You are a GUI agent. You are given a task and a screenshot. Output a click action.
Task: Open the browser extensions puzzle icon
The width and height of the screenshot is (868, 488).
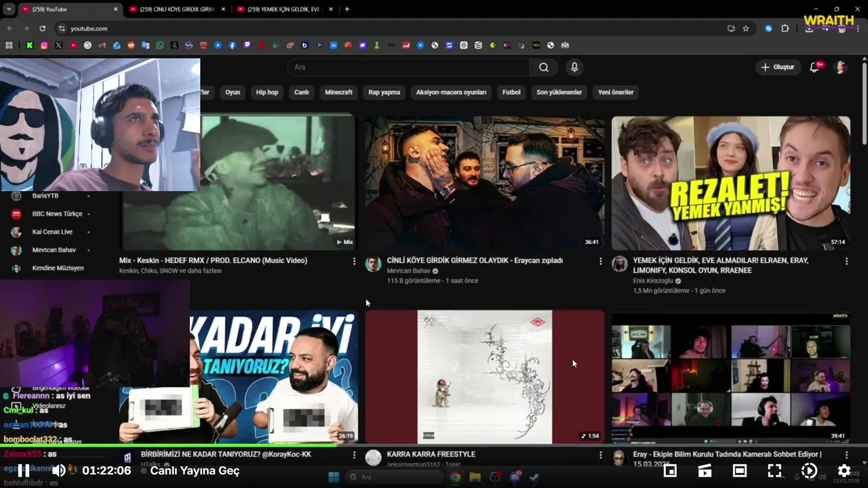pyautogui.click(x=785, y=28)
